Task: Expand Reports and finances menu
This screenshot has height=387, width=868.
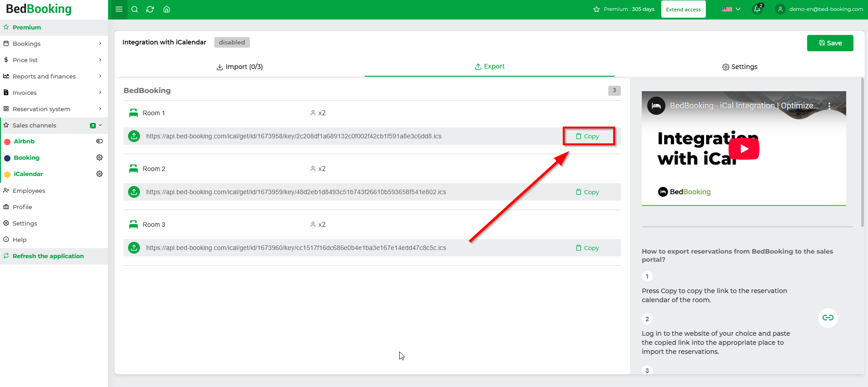Action: pyautogui.click(x=54, y=76)
